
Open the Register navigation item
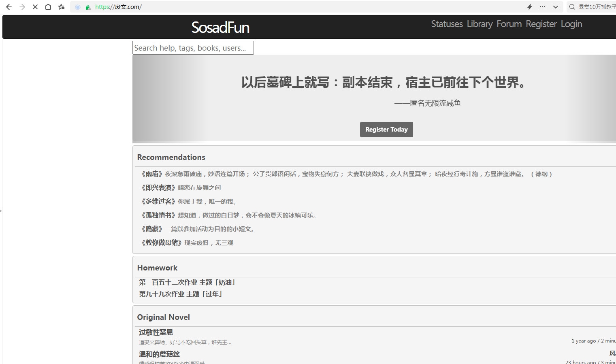pyautogui.click(x=541, y=24)
